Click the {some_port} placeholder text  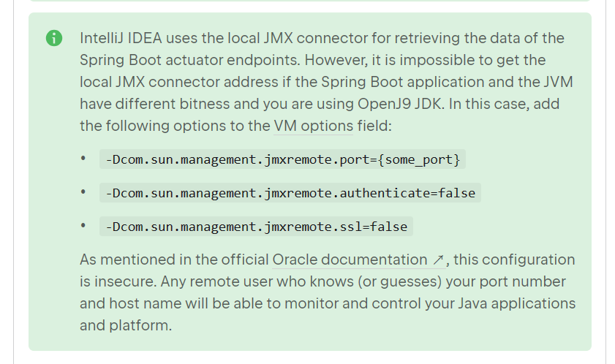tap(420, 159)
